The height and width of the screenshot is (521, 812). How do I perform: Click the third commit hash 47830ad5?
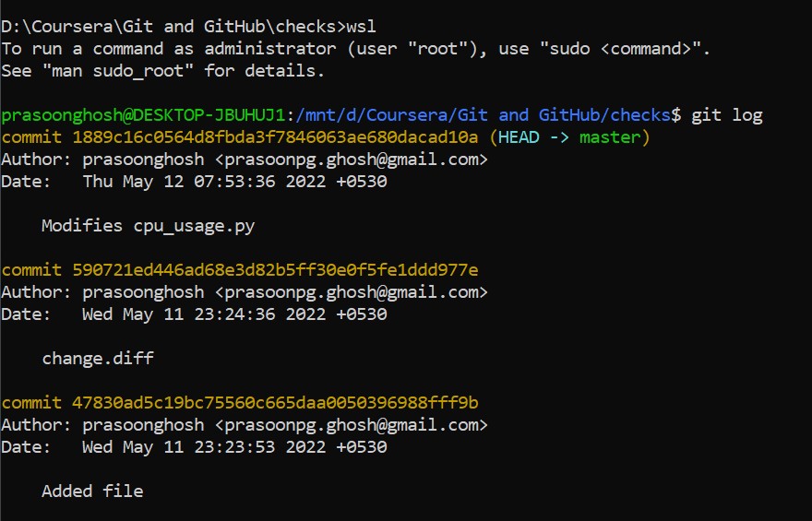point(275,403)
